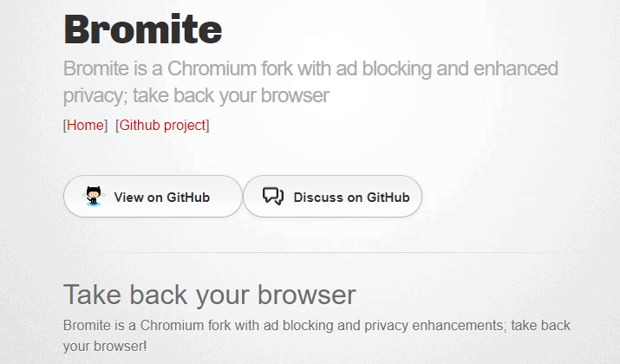The width and height of the screenshot is (620, 364).
Task: Click the View on GitHub button
Action: (x=153, y=197)
